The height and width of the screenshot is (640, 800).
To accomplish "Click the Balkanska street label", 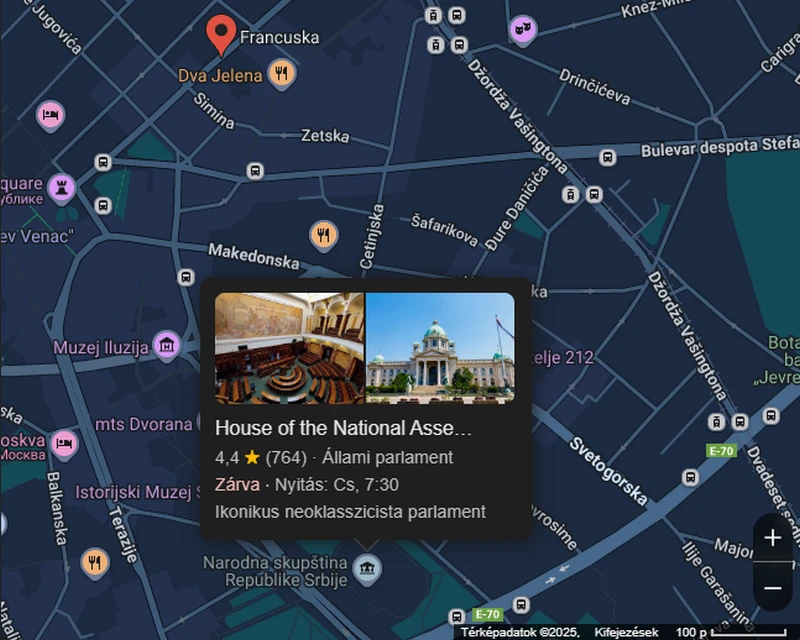I will (x=57, y=508).
